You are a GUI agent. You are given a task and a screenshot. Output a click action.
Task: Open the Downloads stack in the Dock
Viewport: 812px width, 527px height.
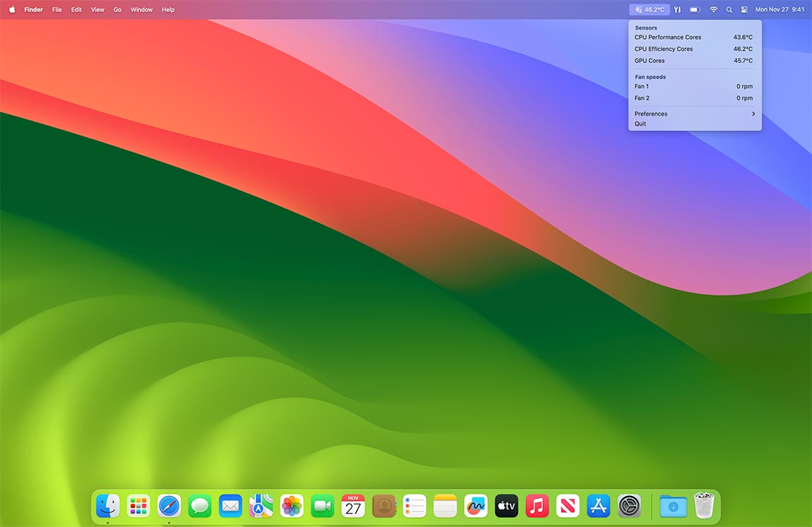point(672,506)
